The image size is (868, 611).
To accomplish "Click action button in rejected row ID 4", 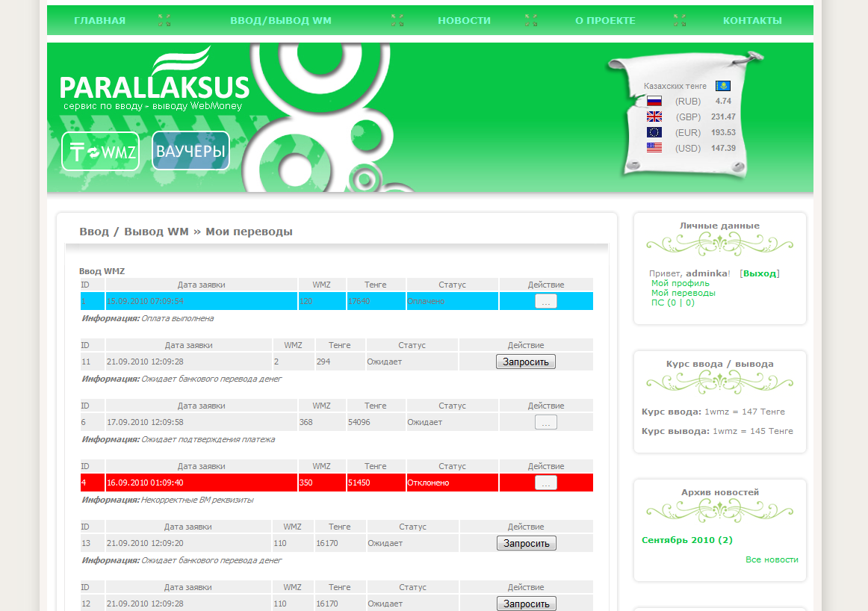I will coord(546,483).
